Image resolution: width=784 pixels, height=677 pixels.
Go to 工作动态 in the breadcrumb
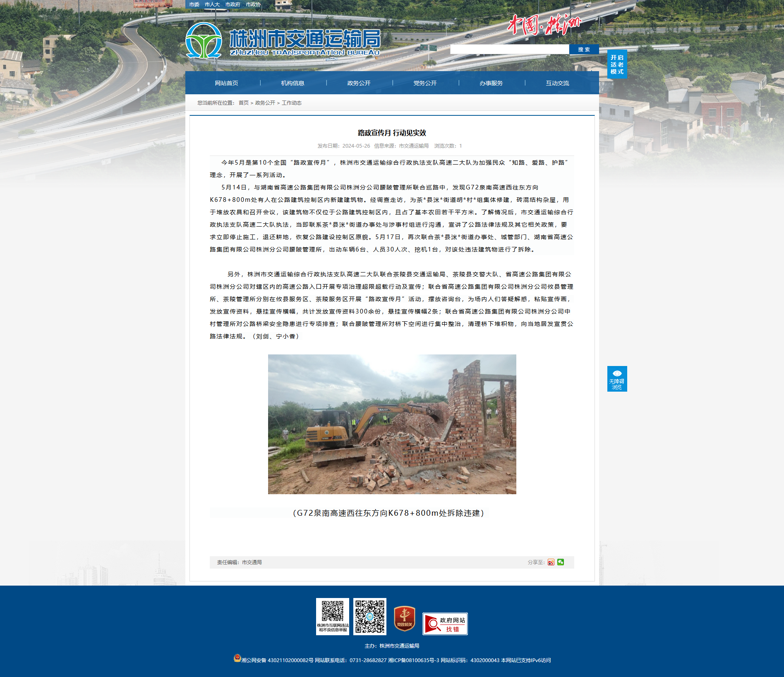coord(292,103)
